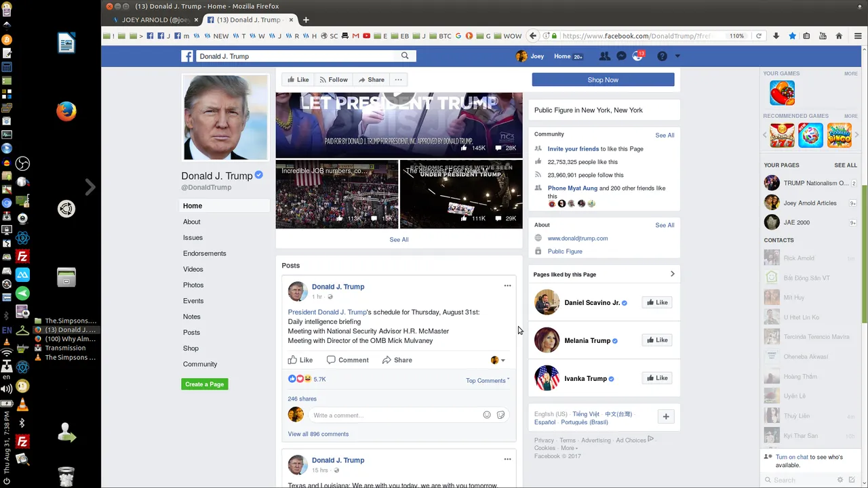Open the www.donaldjtrump.com website link
The image size is (868, 488).
click(578, 239)
